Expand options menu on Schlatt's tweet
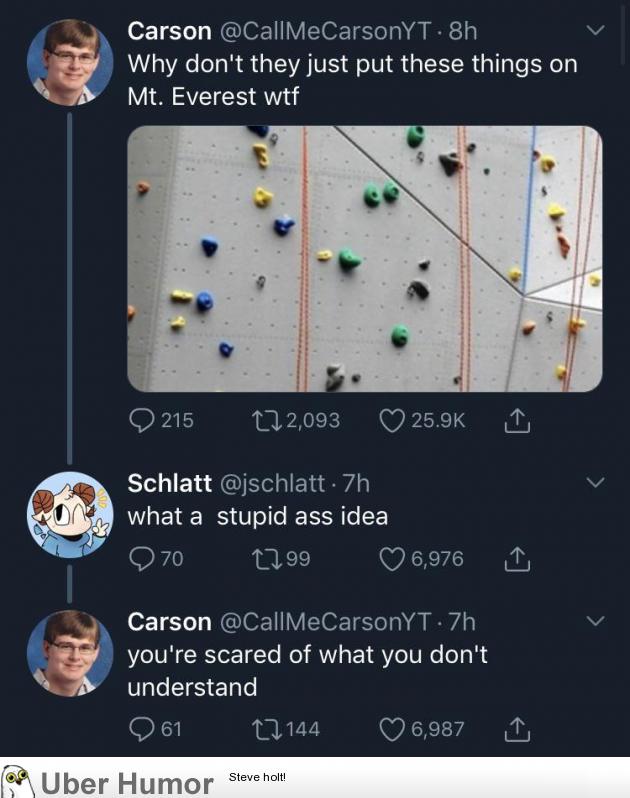Viewport: 630px width, 798px height. 595,483
